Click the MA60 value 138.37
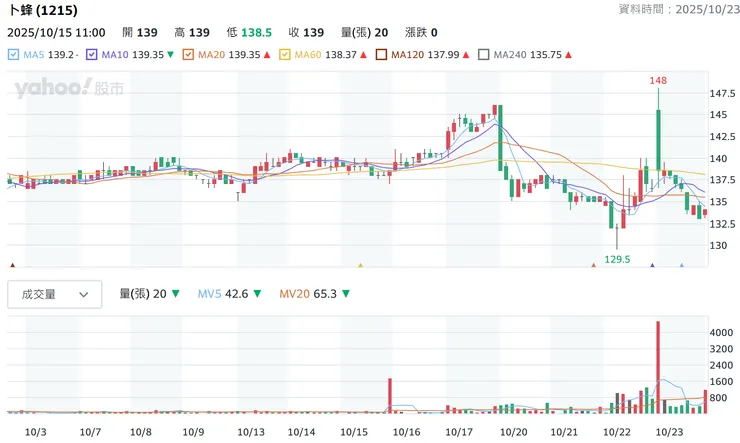740x443 pixels. (x=341, y=55)
